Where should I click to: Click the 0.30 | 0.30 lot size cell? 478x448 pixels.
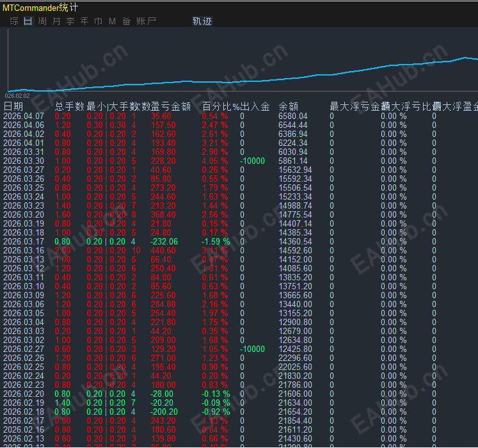(106, 125)
